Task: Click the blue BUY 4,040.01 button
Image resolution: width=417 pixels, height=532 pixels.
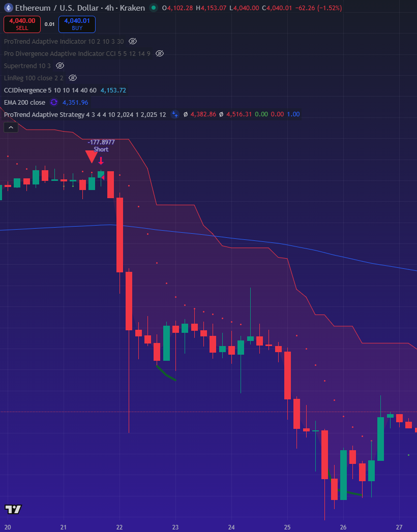Action: tap(77, 24)
